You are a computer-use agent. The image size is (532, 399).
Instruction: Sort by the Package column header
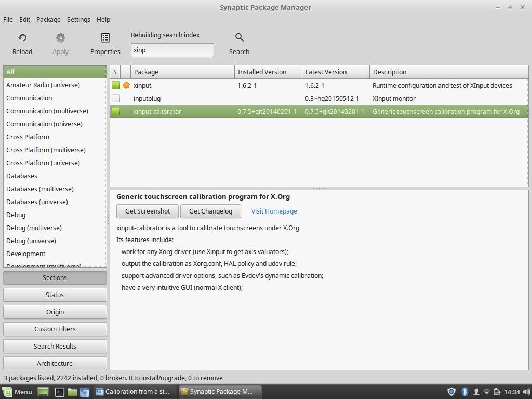coord(182,72)
